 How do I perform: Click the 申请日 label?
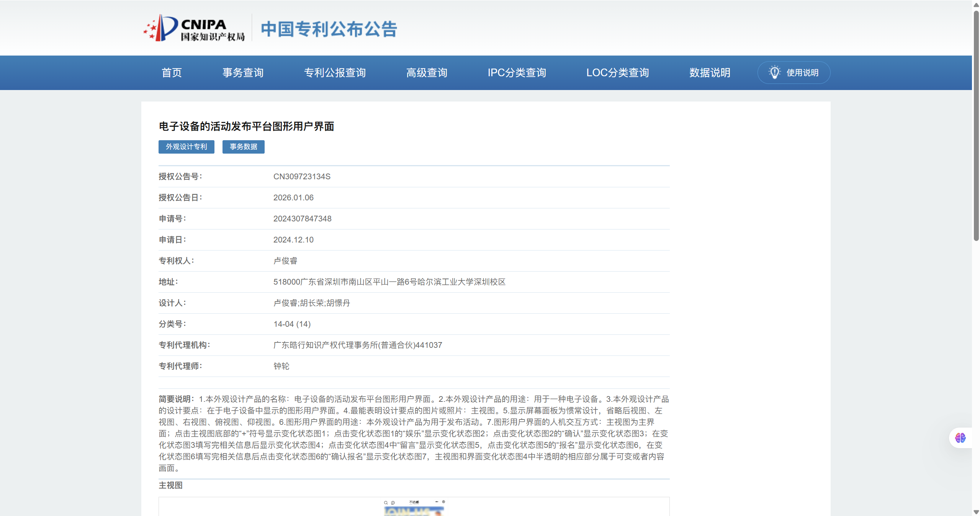(x=172, y=240)
